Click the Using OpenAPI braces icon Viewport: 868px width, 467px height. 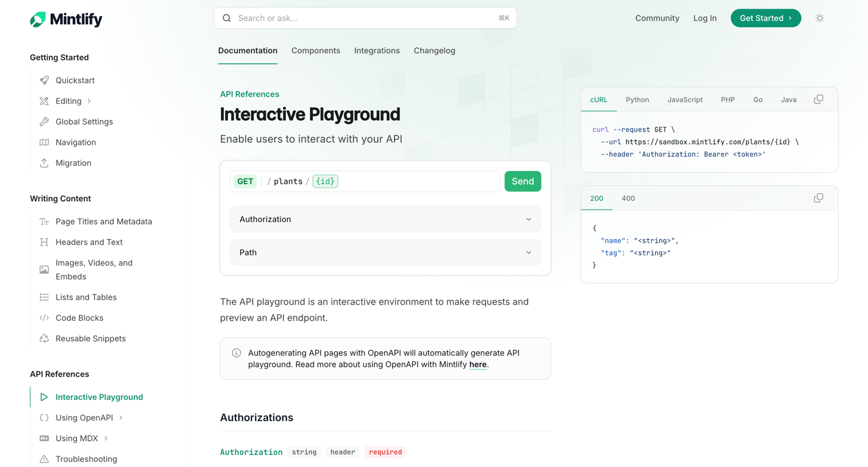tap(44, 418)
